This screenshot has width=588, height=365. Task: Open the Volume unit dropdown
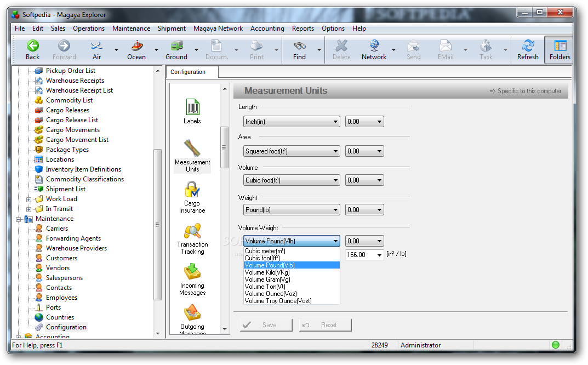(292, 180)
